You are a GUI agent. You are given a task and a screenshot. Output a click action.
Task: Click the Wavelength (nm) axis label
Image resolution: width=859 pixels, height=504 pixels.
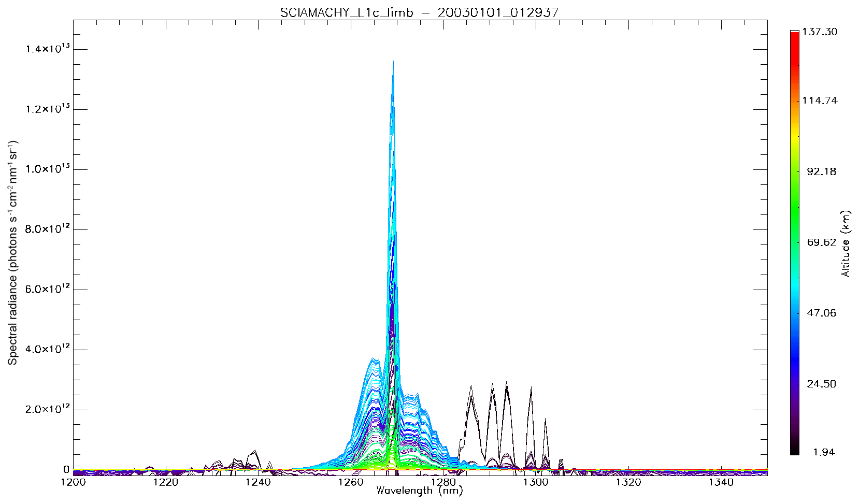[x=419, y=491]
